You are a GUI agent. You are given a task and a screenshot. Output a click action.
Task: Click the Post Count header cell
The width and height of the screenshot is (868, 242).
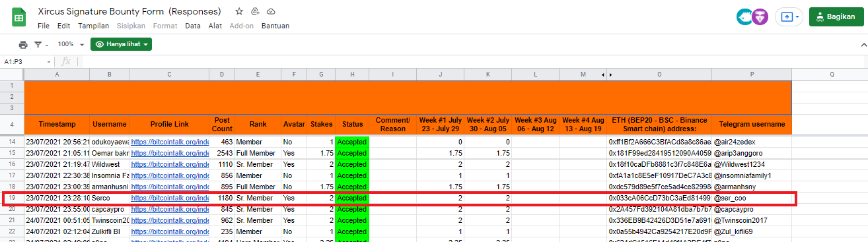[x=221, y=124]
